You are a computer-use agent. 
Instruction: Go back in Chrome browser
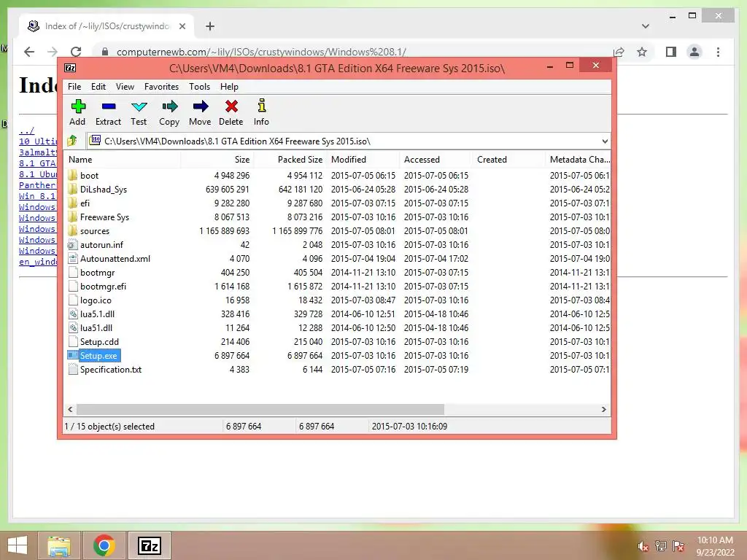[29, 52]
